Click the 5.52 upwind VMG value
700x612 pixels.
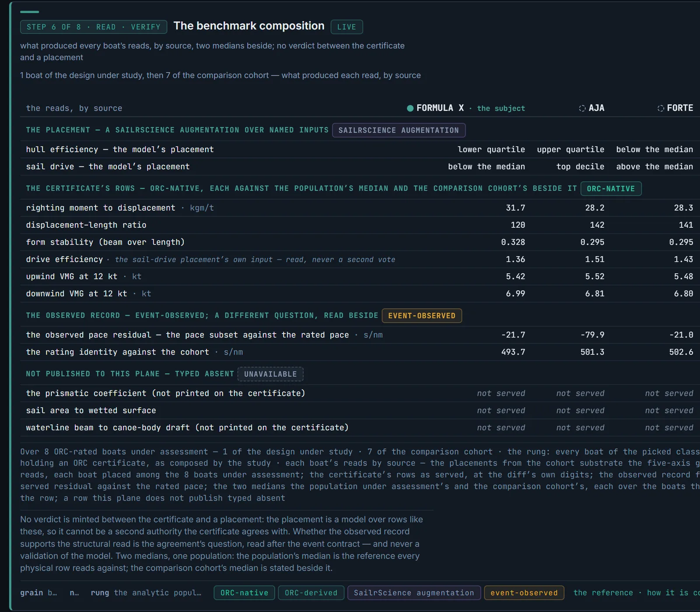click(x=595, y=277)
